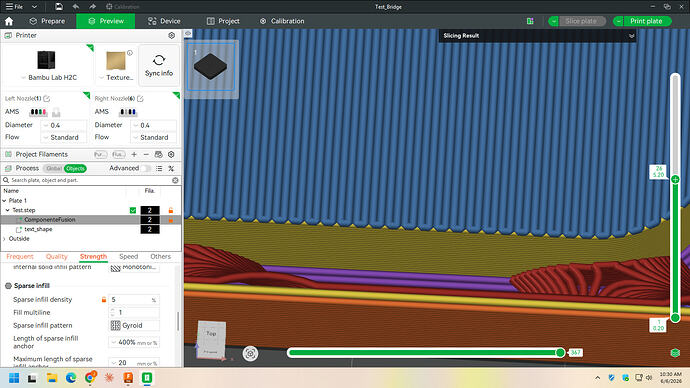Click the Sync info button
The height and width of the screenshot is (388, 690).
point(159,65)
